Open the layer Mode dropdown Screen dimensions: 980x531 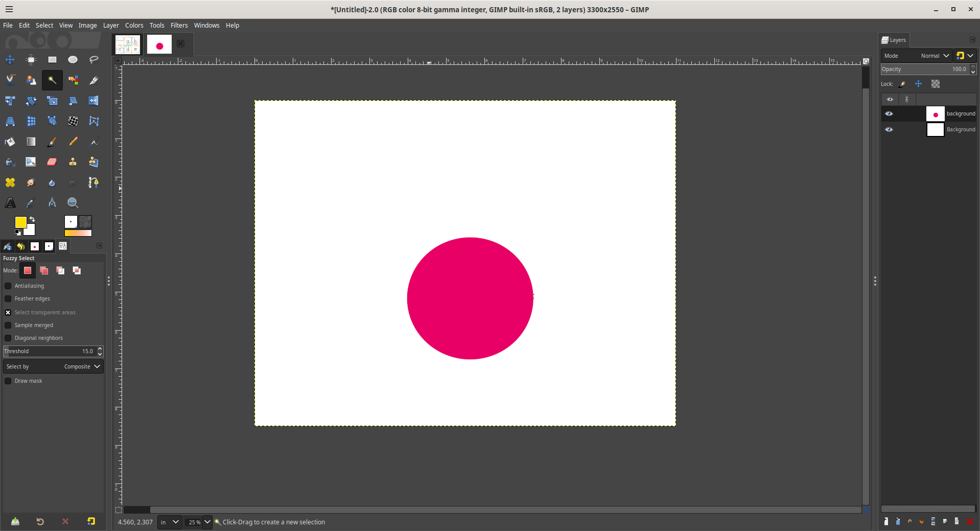935,56
